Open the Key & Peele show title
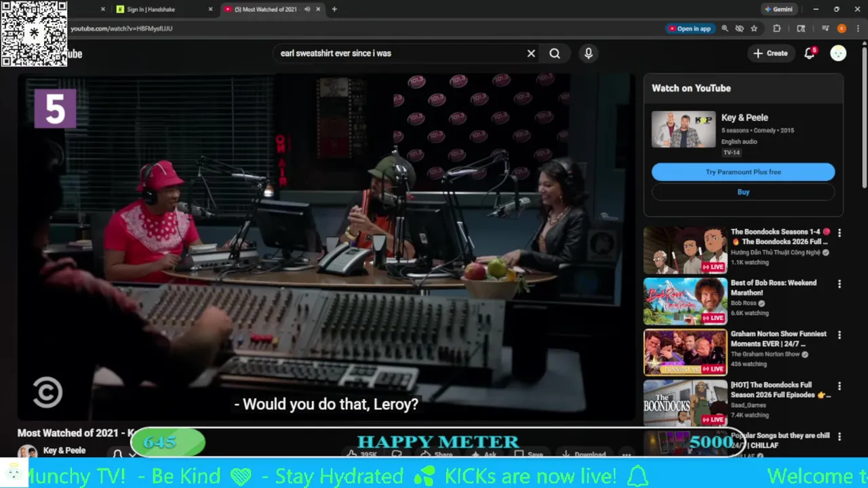The height and width of the screenshot is (488, 868). coord(745,117)
